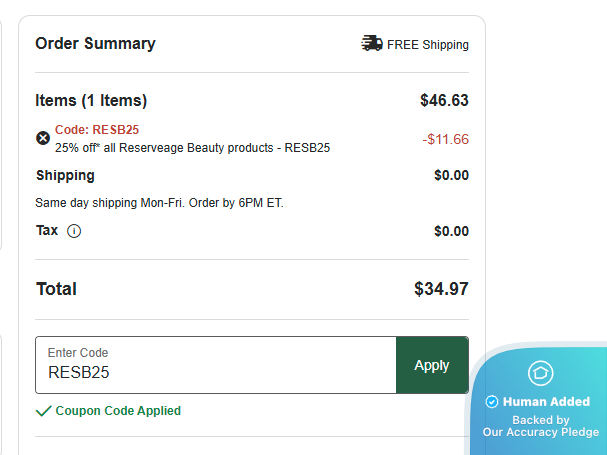Screen dimensions: 607x455
Task: Click the FREE Shipping label
Action: tap(428, 45)
